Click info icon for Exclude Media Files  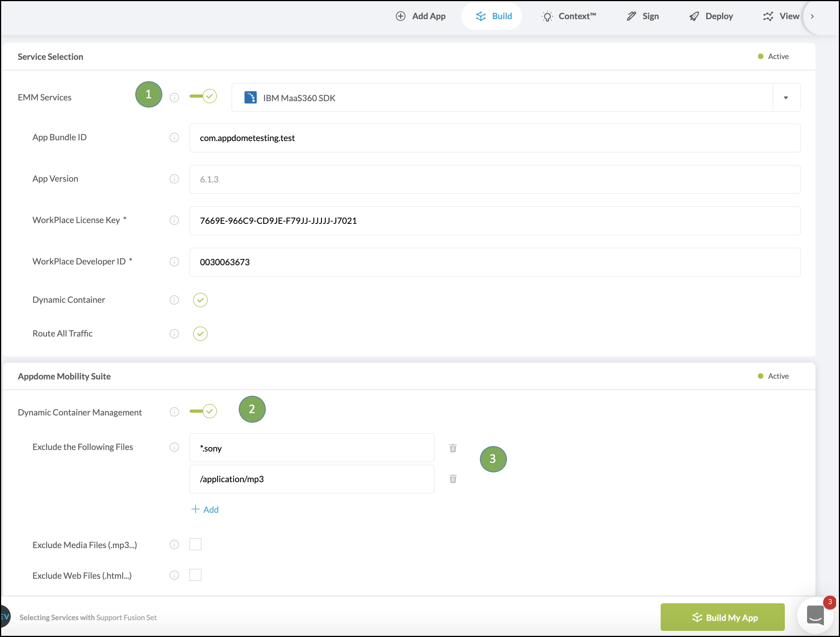coord(174,545)
